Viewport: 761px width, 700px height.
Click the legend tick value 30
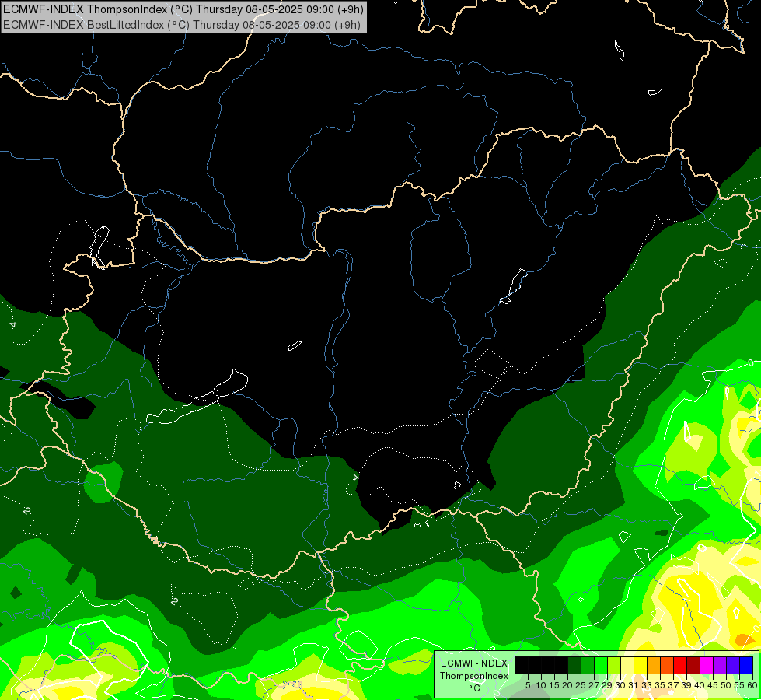(x=620, y=685)
